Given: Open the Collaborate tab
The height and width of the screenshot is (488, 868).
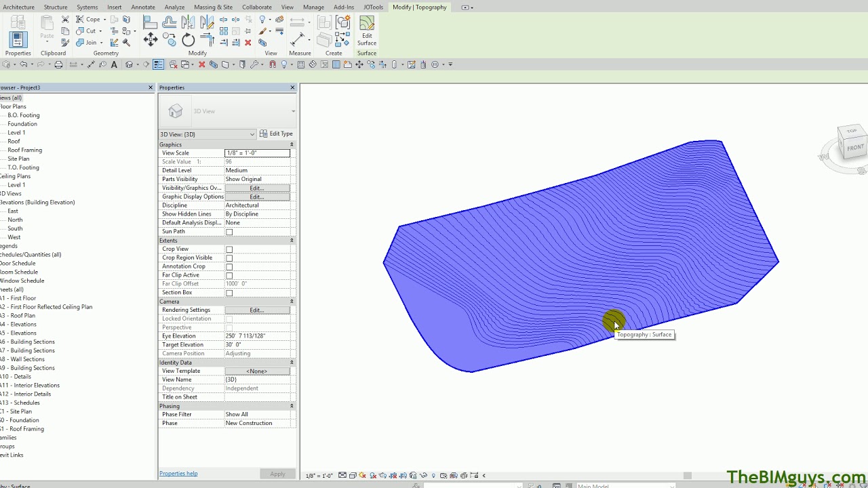Looking at the screenshot, I should pos(257,7).
